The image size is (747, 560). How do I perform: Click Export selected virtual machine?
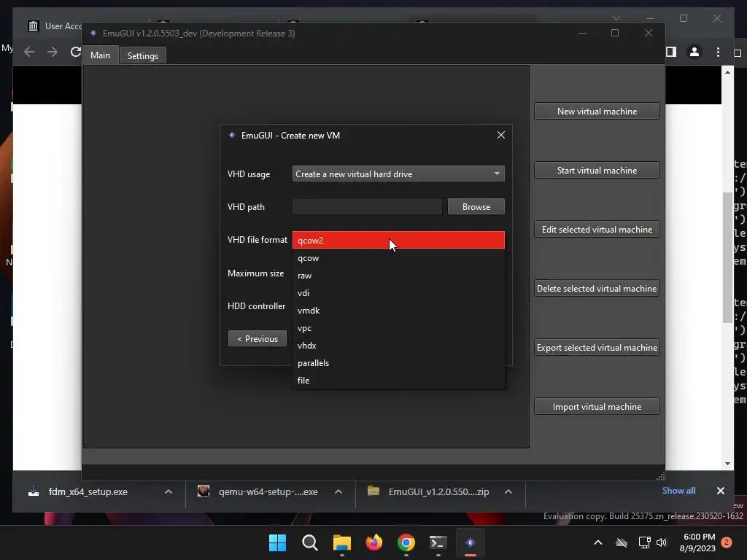(597, 347)
